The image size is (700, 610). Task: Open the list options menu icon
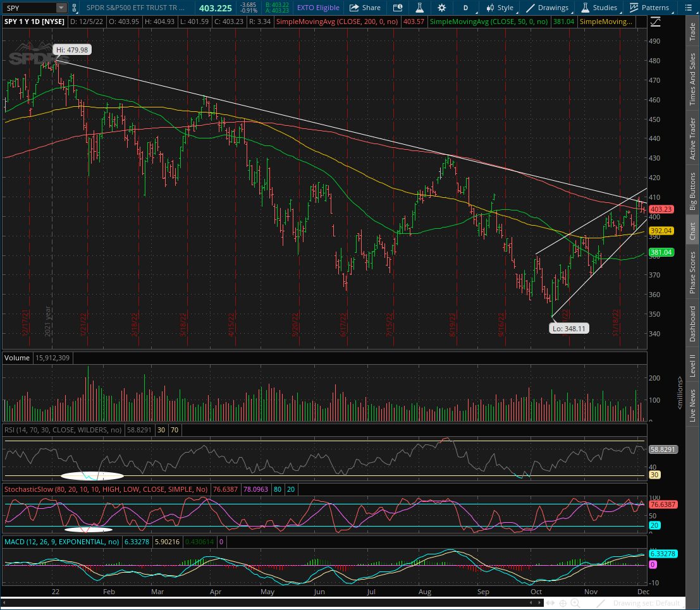pos(688,8)
